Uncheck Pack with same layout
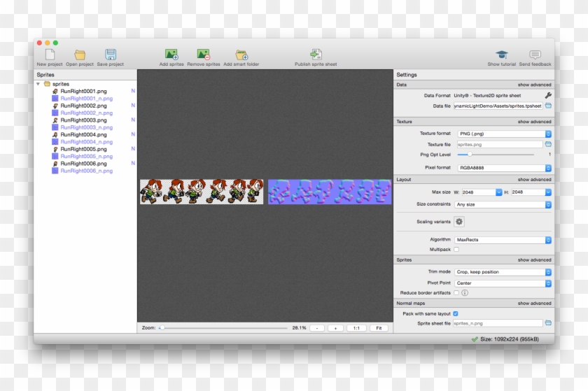Image resolution: width=588 pixels, height=391 pixels. point(456,314)
